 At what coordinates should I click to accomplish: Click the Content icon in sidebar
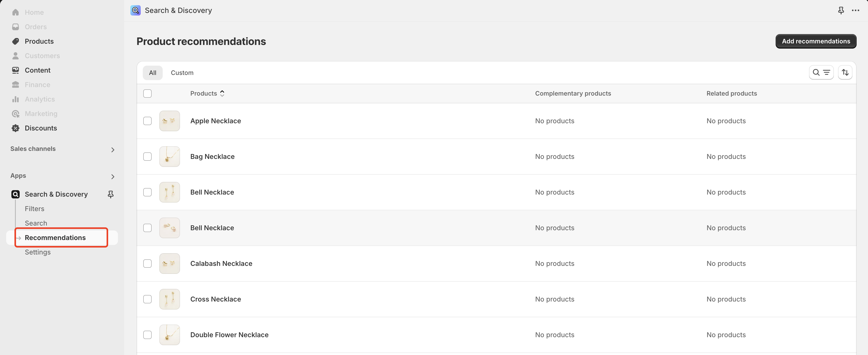[x=16, y=70]
